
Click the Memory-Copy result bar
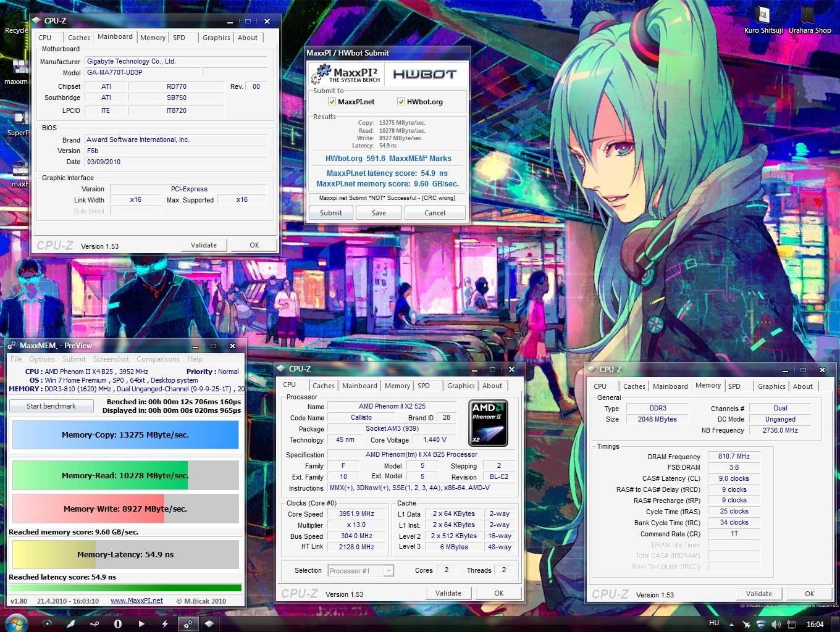click(x=125, y=434)
